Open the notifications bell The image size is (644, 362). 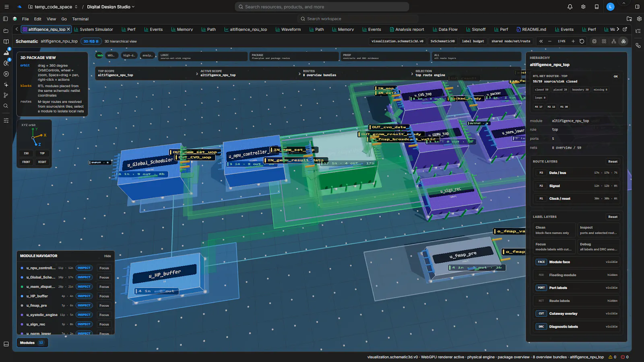570,7
